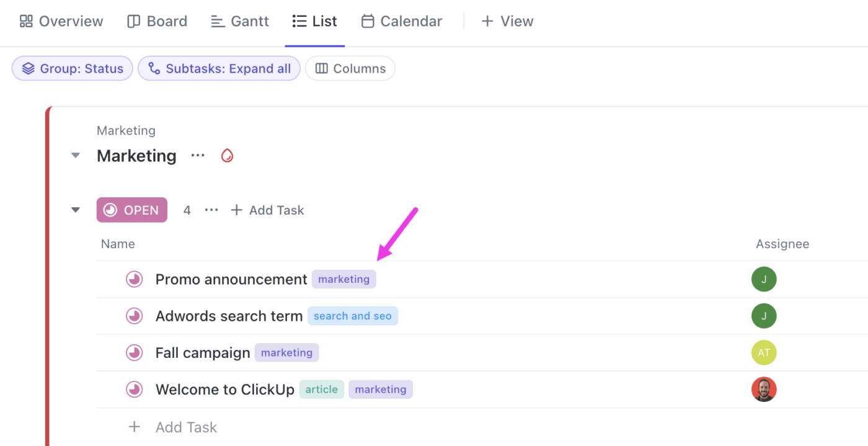Click the status icon next to Promo announcement
868x446 pixels.
135,279
